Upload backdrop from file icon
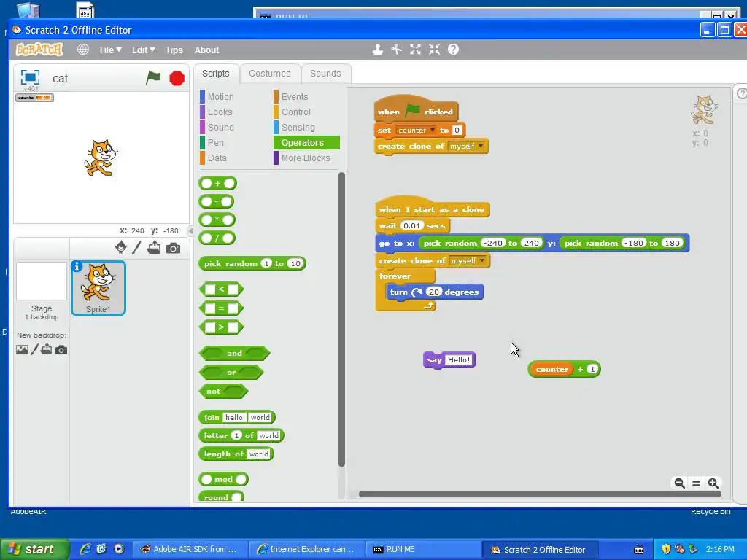Image resolution: width=747 pixels, height=560 pixels. click(46, 350)
